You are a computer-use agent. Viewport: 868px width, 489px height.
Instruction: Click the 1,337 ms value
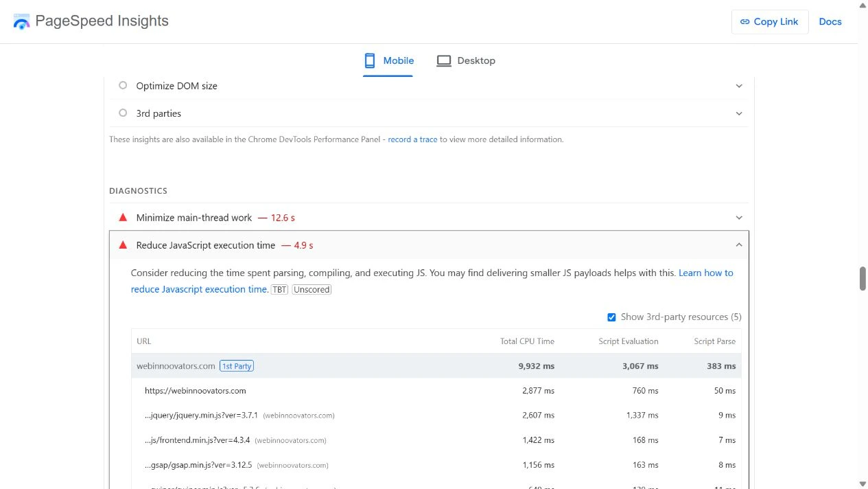point(642,416)
